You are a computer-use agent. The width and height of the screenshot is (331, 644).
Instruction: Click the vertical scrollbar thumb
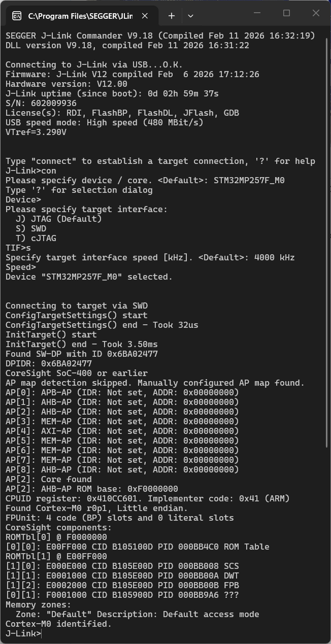click(327, 239)
